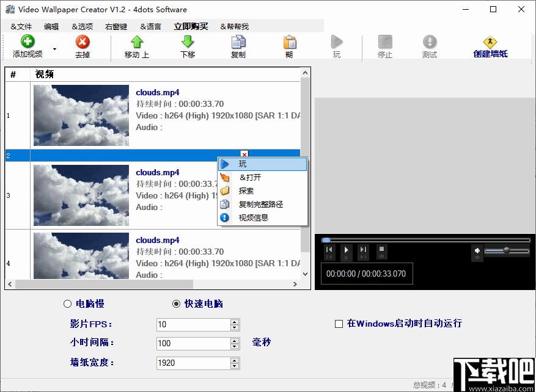This screenshot has width=536, height=392.
Task: Decrease 墙纸宽度 with the down spinner
Action: tap(235, 366)
